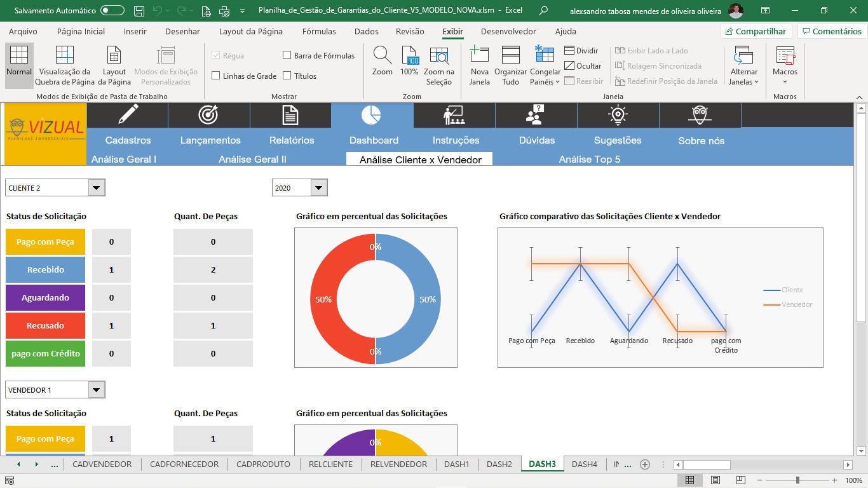Collapse the ribbon with chevron

[x=860, y=97]
